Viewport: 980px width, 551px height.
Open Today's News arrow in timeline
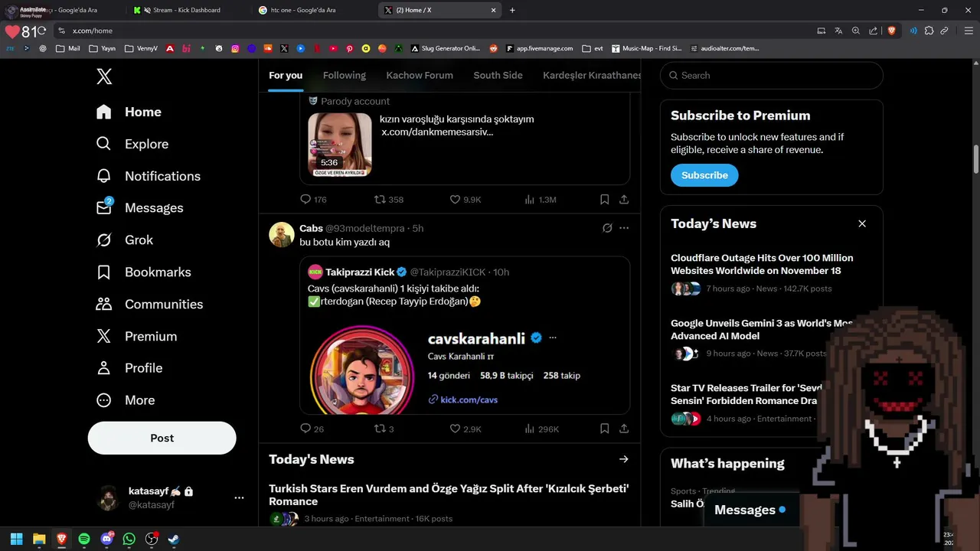(x=624, y=459)
